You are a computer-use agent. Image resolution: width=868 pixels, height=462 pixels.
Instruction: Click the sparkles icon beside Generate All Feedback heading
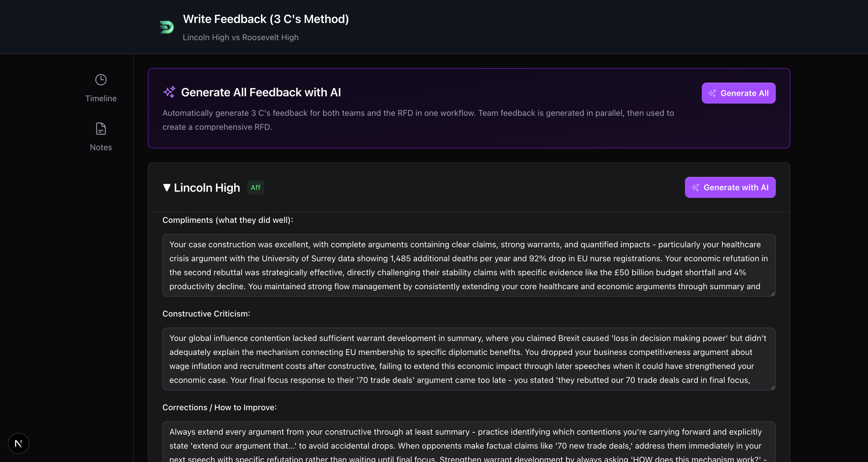click(169, 92)
